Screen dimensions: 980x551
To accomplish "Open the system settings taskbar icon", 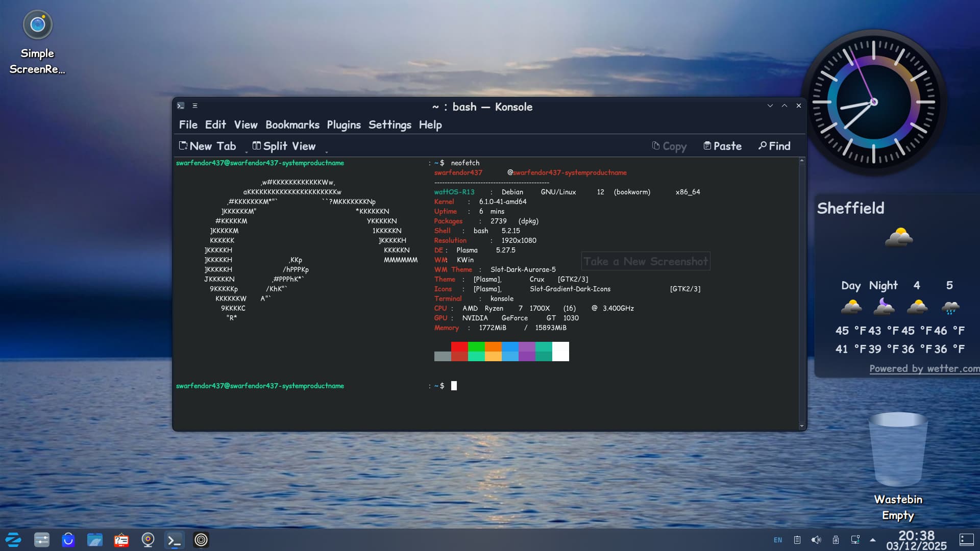I will tap(42, 540).
